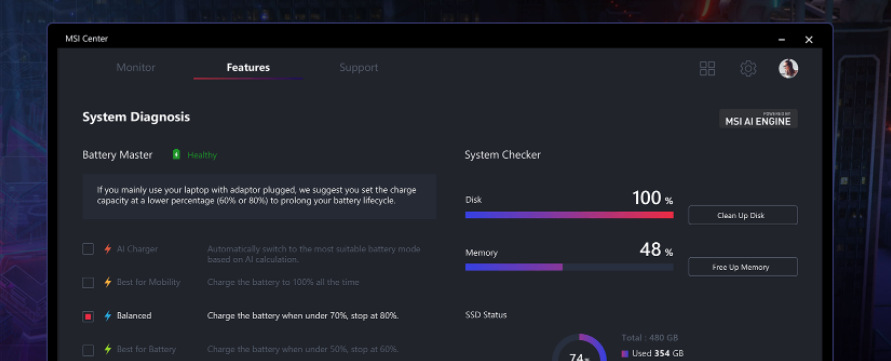Image resolution: width=891 pixels, height=361 pixels.
Task: Switch to the Monitor tab
Action: click(x=135, y=68)
